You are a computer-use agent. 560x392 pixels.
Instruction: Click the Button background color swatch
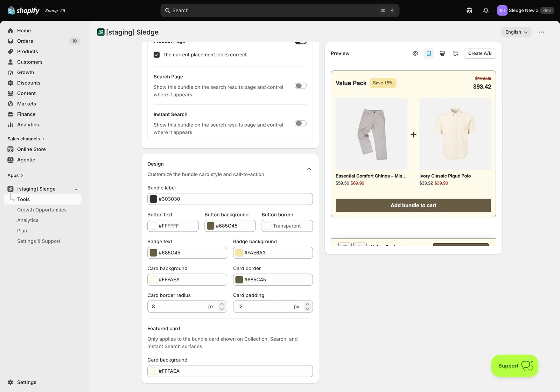211,226
